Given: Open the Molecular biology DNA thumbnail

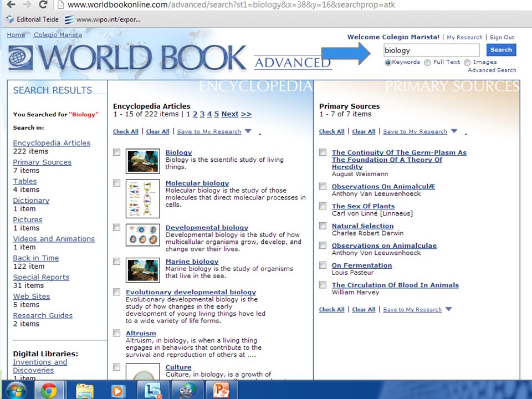Looking at the screenshot, I should pyautogui.click(x=143, y=199).
